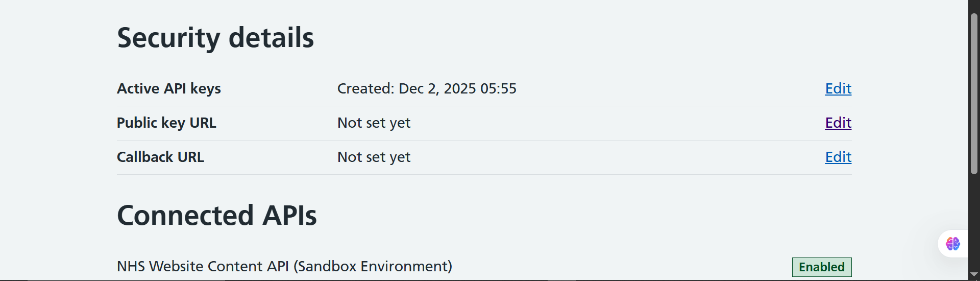980x281 pixels.
Task: Select the Active API keys label
Action: point(169,89)
